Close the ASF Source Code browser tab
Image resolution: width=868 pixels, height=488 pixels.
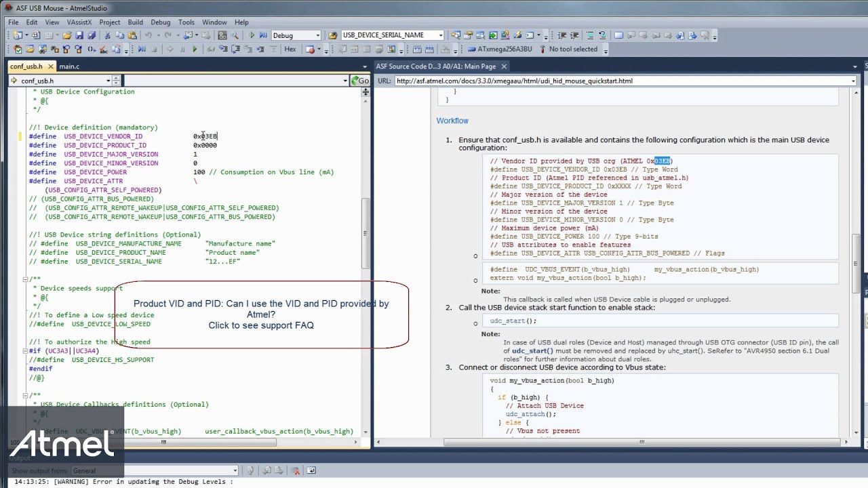click(x=503, y=66)
